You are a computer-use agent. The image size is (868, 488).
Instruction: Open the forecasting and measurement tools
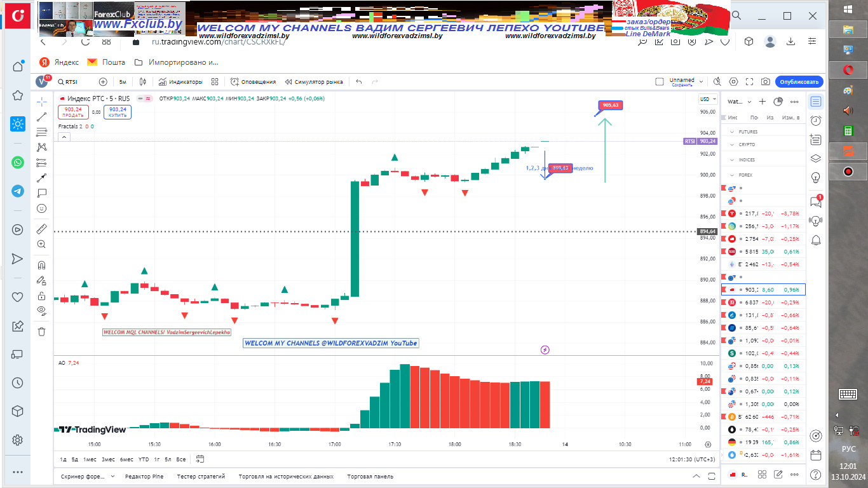pyautogui.click(x=41, y=163)
